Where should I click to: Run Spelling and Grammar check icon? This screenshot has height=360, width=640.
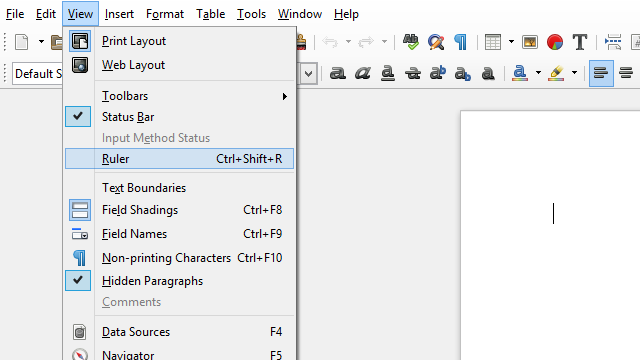coord(411,42)
